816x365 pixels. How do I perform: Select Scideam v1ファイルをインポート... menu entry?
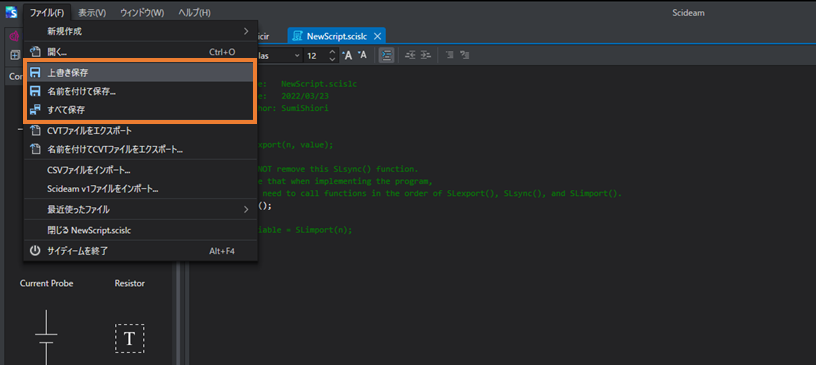[141, 189]
